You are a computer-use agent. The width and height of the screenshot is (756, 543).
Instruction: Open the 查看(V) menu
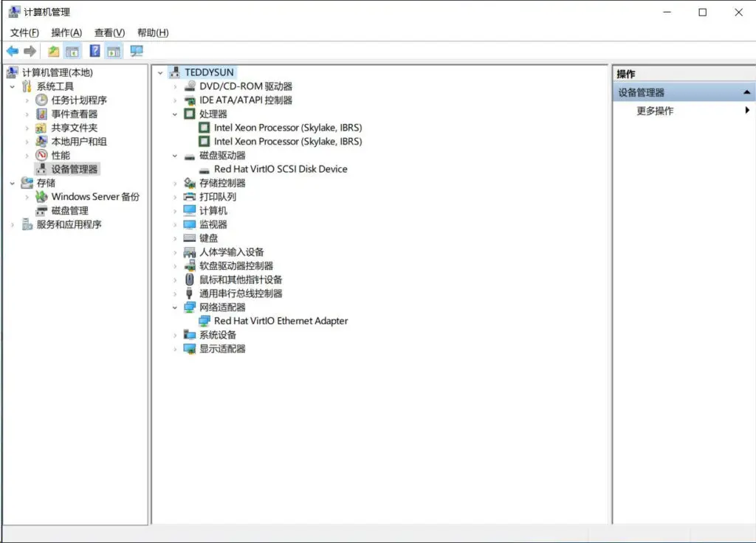[x=109, y=32]
